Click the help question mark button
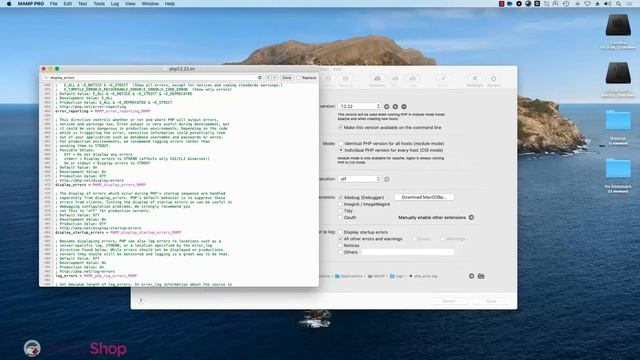This screenshot has width=640, height=360. click(140, 301)
